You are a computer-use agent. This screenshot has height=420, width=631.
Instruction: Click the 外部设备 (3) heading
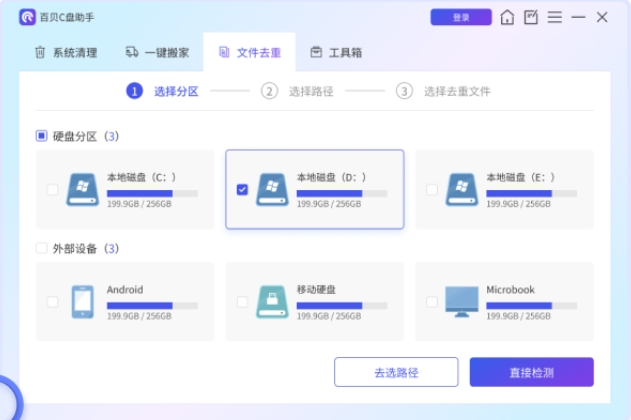86,249
